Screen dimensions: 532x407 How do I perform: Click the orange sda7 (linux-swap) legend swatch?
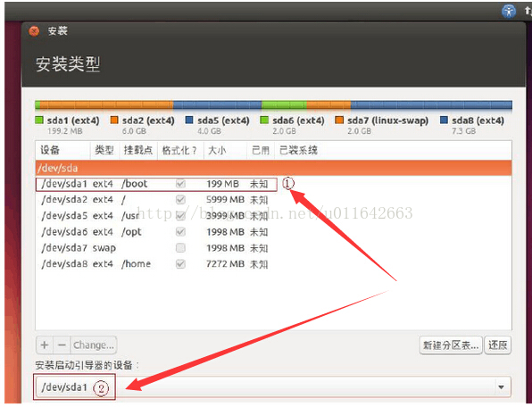click(339, 120)
